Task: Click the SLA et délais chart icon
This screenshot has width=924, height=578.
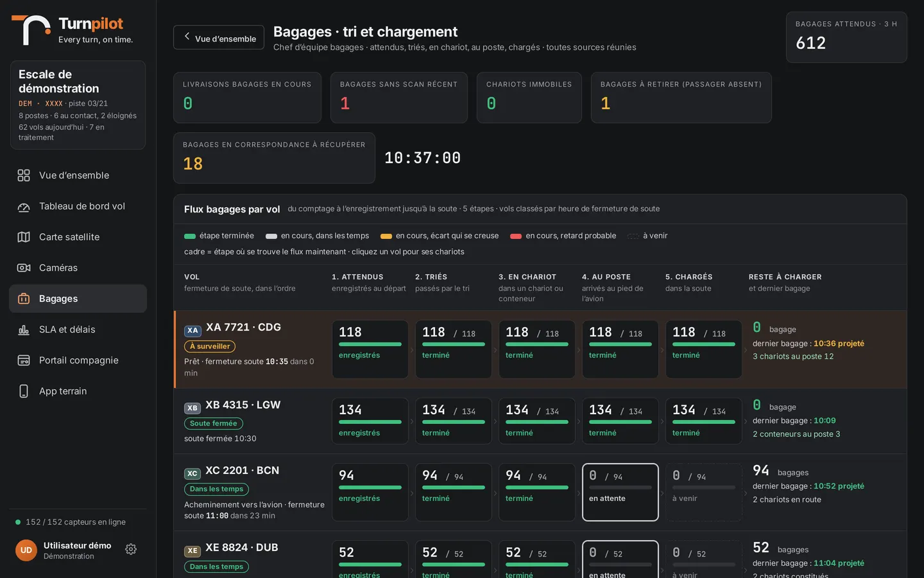Action: (x=24, y=329)
